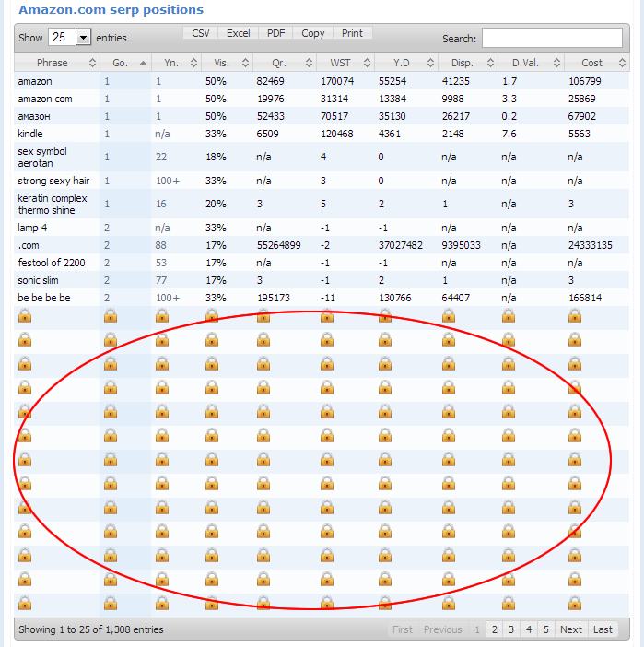
Task: Sort by Yn. column arrows
Action: click(193, 63)
